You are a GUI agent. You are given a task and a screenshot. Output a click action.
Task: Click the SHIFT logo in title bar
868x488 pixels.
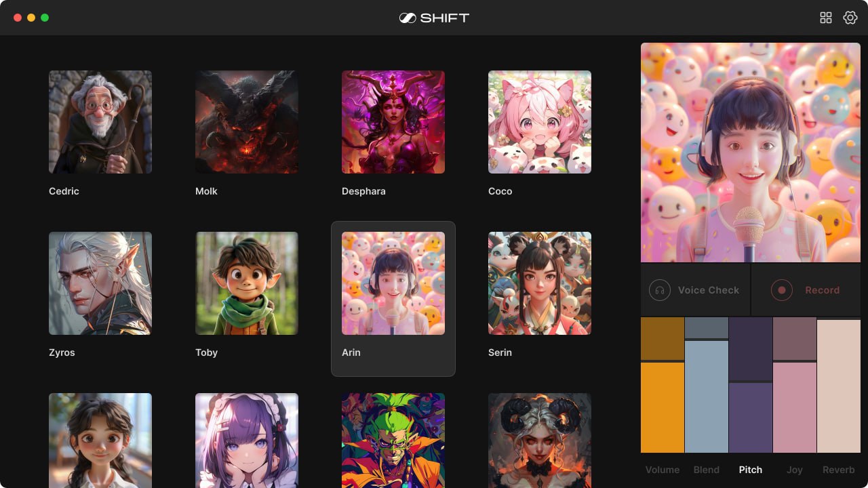point(434,18)
